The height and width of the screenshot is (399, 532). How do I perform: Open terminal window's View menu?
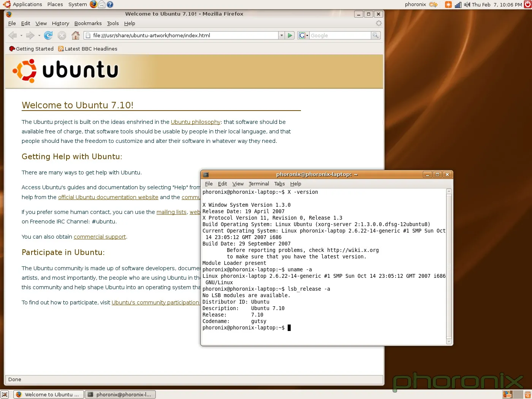(x=238, y=184)
